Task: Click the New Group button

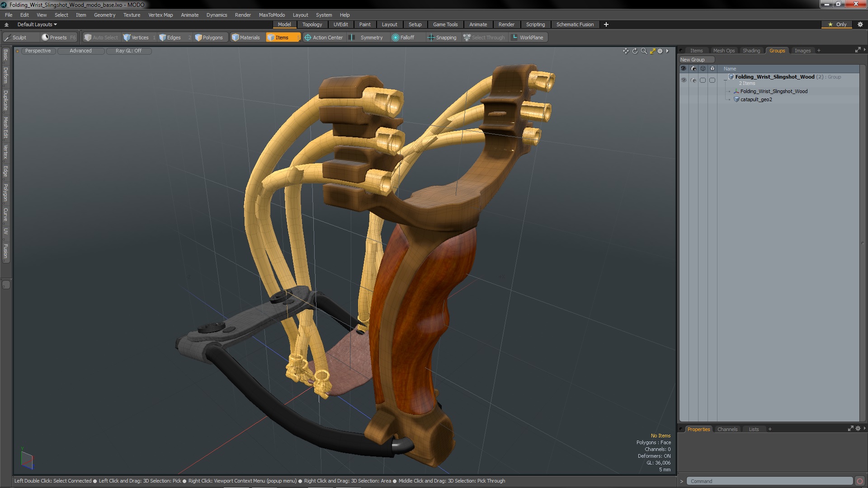Action: [693, 60]
